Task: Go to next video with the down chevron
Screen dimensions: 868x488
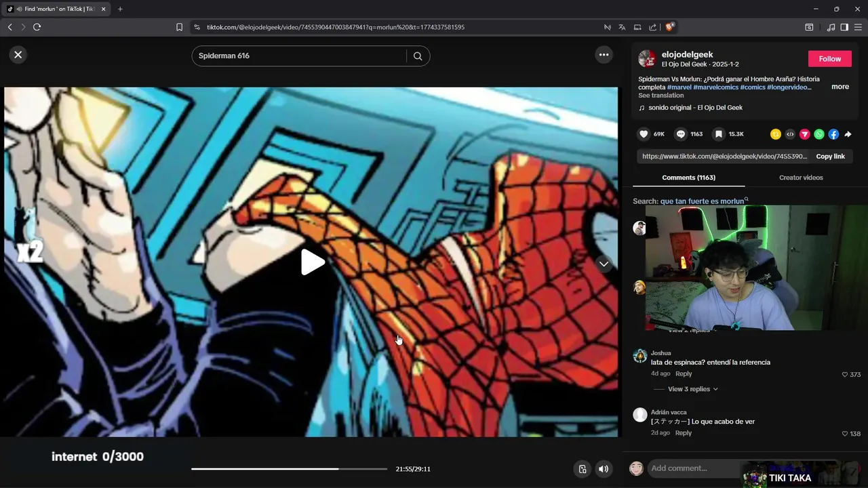Action: click(x=604, y=264)
